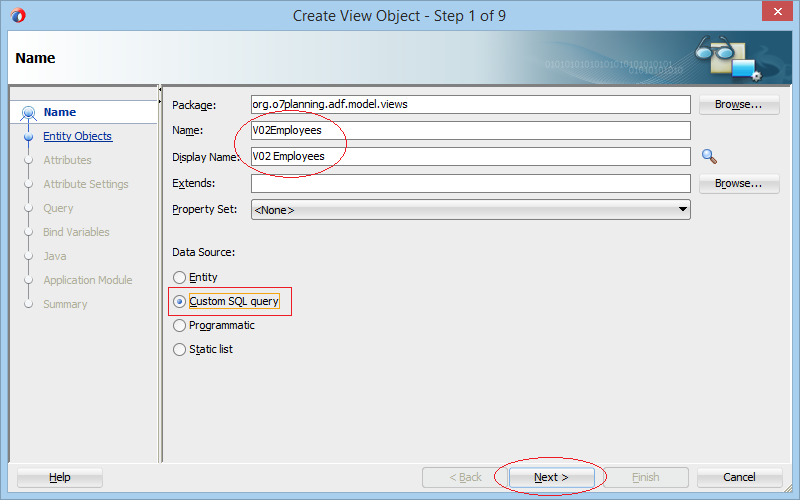Click the Query step in sidebar
This screenshot has height=500, width=800.
(58, 208)
